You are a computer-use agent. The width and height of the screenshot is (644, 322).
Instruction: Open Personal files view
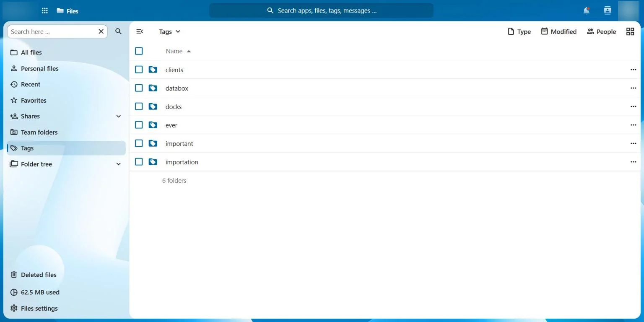tap(66, 68)
